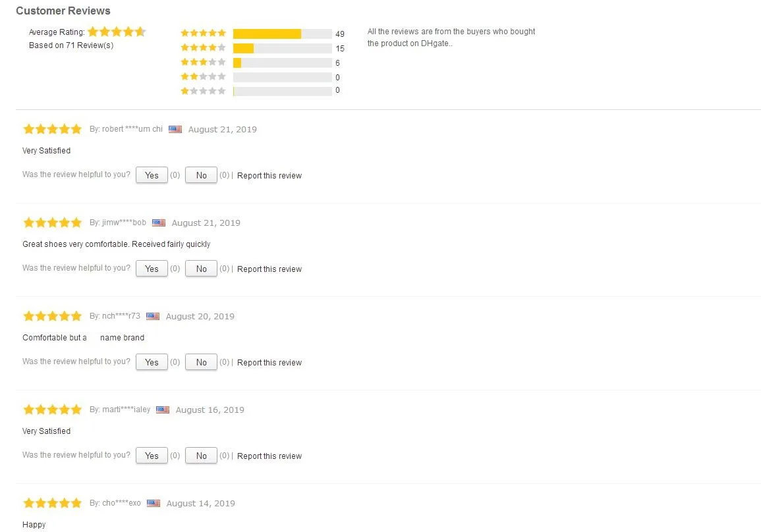This screenshot has height=532, width=761.
Task: Report the review dated August 16, 2019
Action: (269, 456)
